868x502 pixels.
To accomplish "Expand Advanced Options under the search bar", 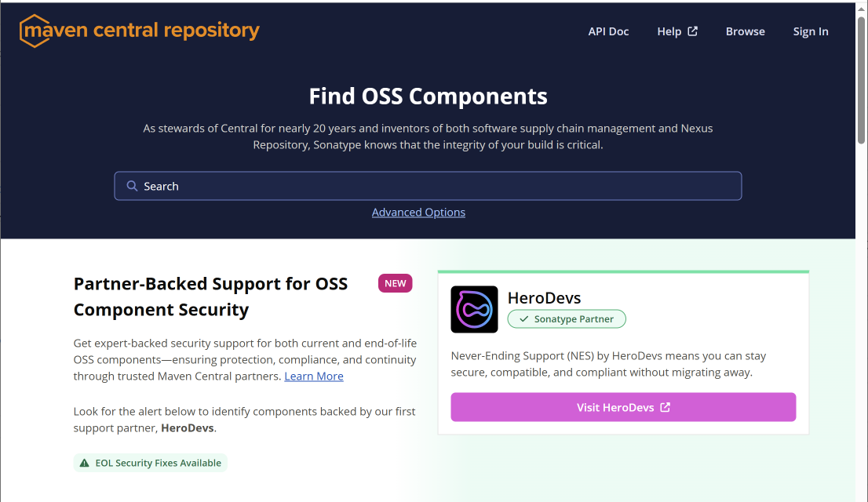I will [x=418, y=213].
